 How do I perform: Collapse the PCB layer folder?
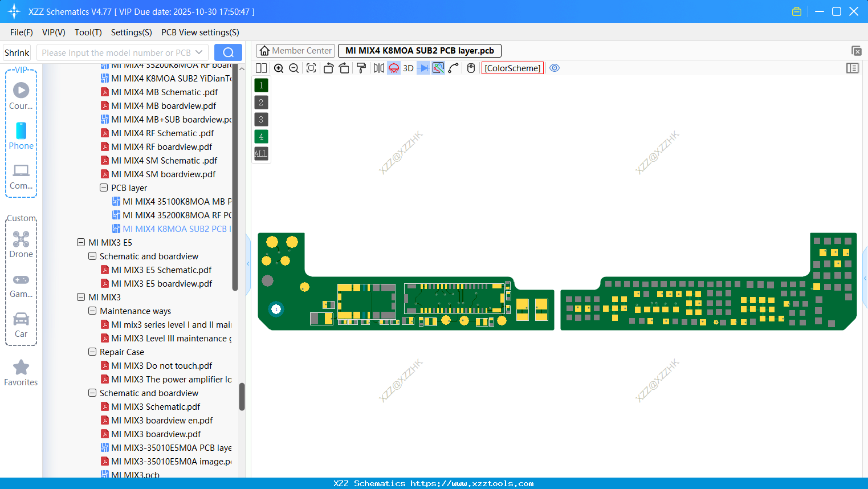pos(104,188)
